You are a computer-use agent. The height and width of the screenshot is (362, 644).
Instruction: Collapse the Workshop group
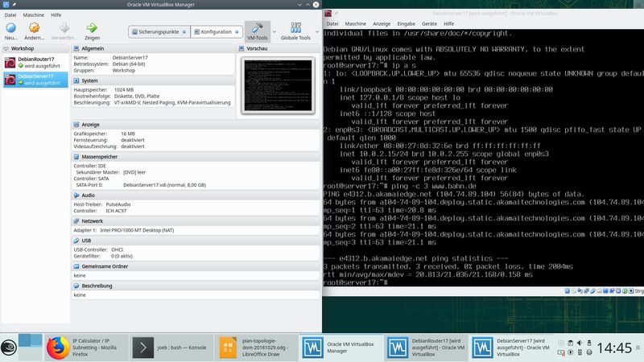pos(6,48)
